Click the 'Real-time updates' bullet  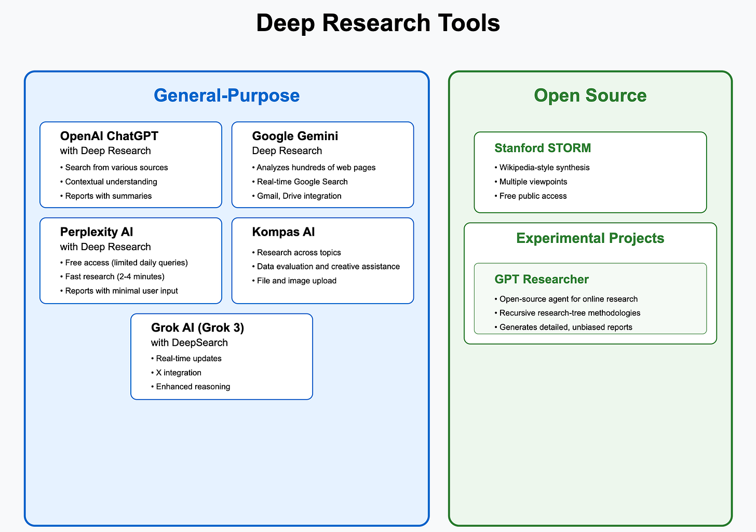[x=186, y=359]
